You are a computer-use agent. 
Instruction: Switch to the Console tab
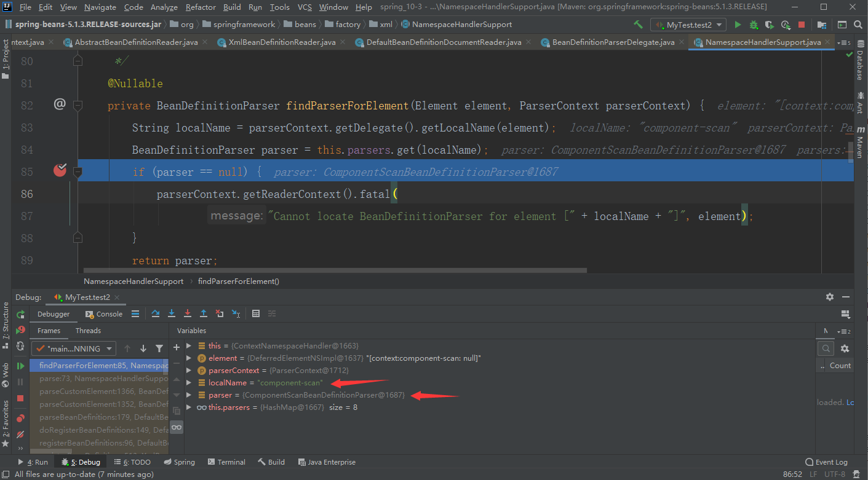[x=103, y=314]
